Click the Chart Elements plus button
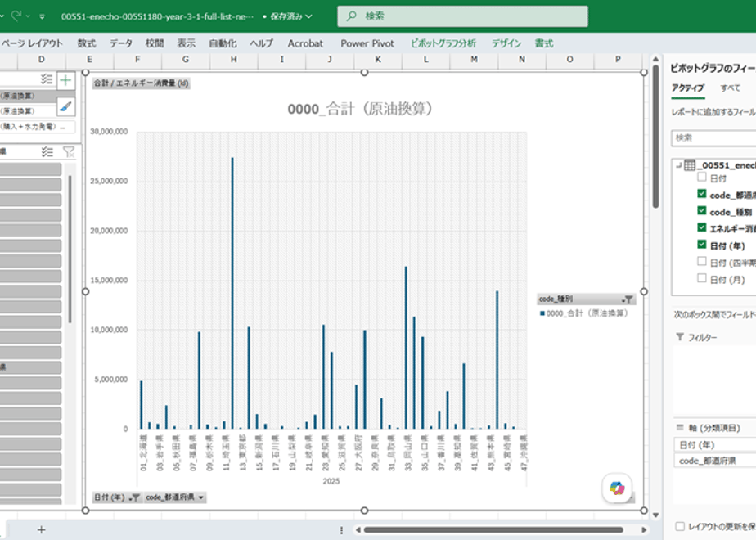This screenshot has height=540, width=756. [65, 80]
